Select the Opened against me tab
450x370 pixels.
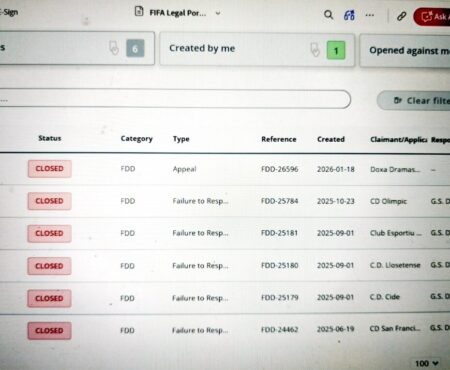pos(405,50)
